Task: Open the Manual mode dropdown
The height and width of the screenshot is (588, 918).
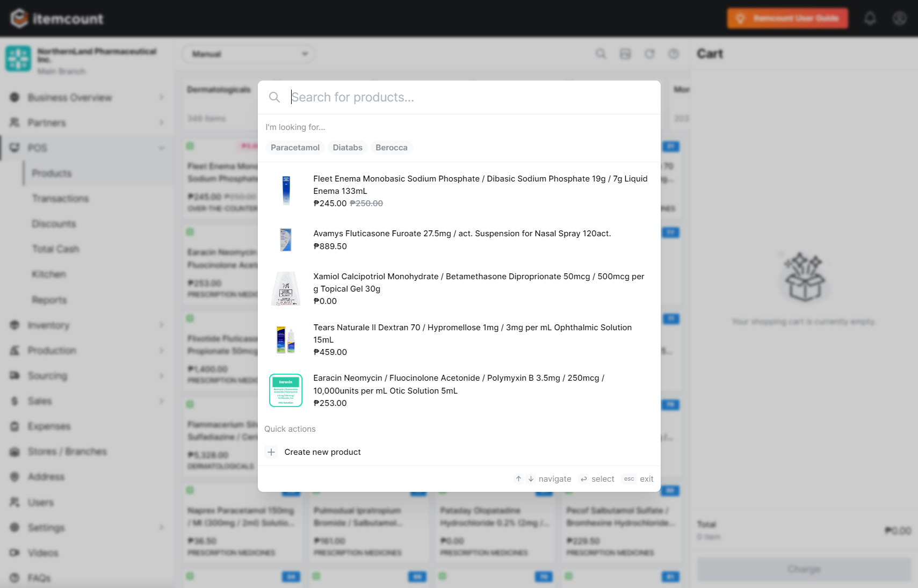Action: (248, 54)
